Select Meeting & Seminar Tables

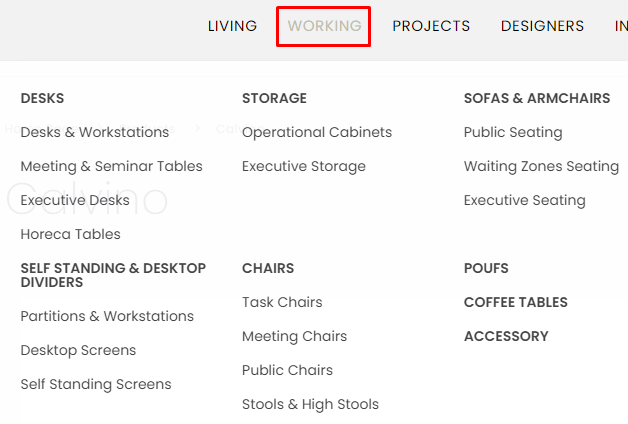(x=111, y=166)
